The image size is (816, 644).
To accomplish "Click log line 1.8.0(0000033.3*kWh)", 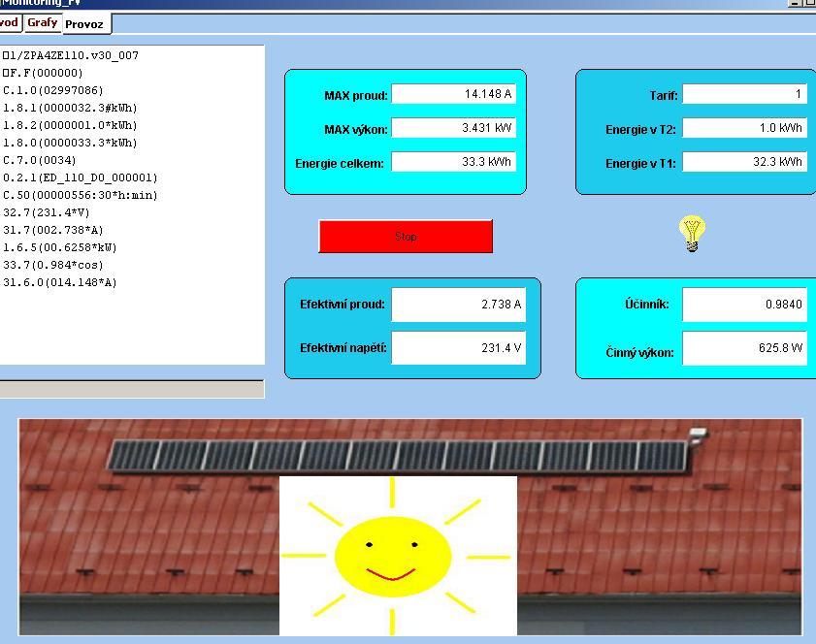I will click(x=70, y=143).
